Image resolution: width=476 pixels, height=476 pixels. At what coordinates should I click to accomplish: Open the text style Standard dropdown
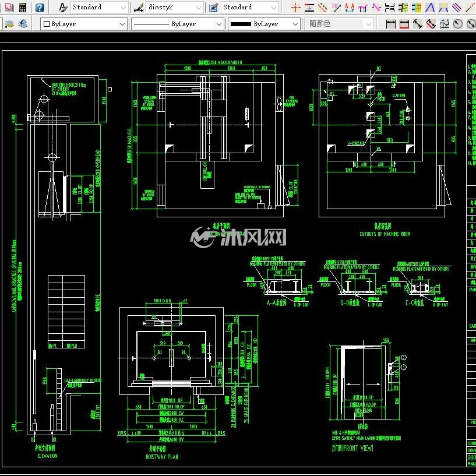pyautogui.click(x=99, y=8)
